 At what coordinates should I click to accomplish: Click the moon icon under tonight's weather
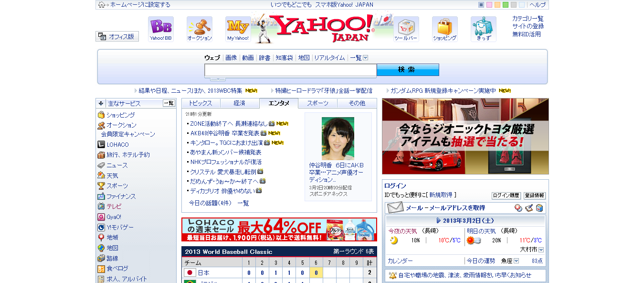coord(394,240)
